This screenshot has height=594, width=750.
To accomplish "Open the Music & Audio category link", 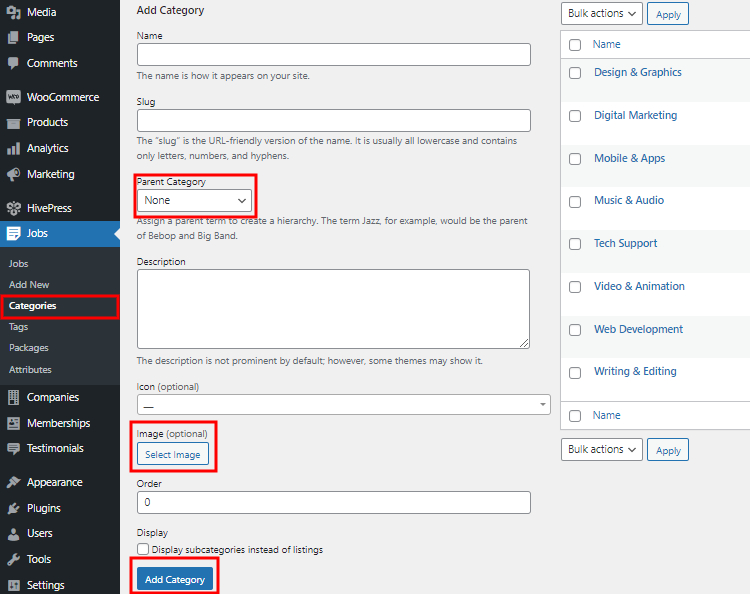I will 629,200.
